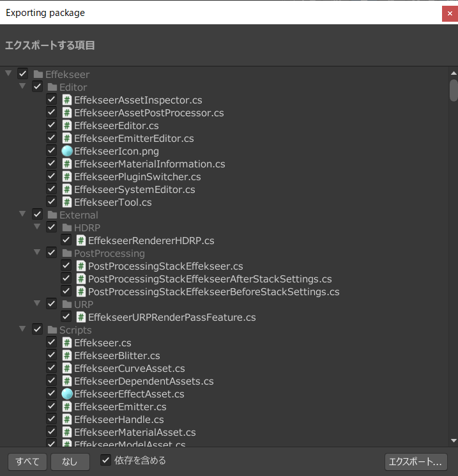Collapse the PostProcessing folder arrow
This screenshot has height=476, width=458.
point(36,253)
